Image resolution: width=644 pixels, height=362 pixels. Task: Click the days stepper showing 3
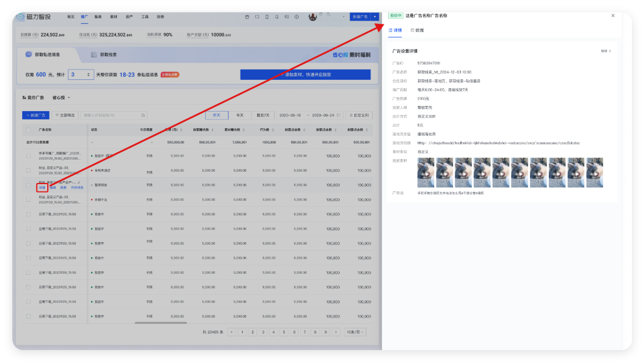pyautogui.click(x=81, y=75)
